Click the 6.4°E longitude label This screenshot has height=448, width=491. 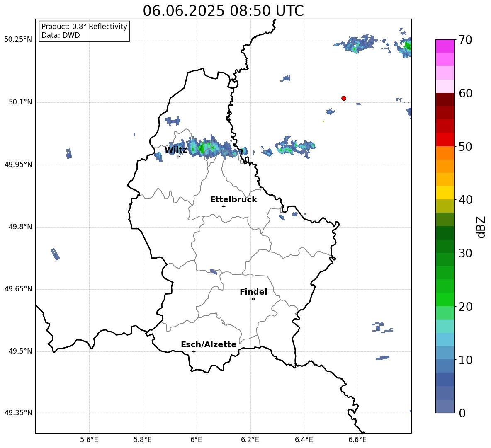tap(304, 440)
